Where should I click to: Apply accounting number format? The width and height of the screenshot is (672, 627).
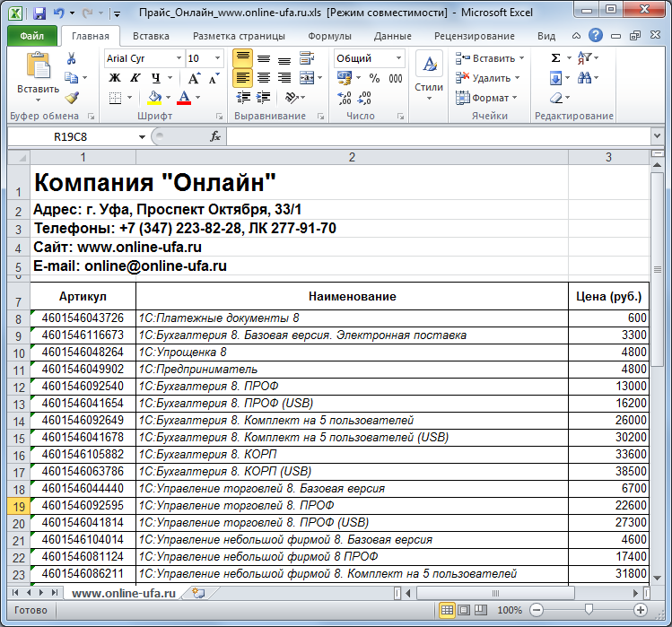(345, 77)
